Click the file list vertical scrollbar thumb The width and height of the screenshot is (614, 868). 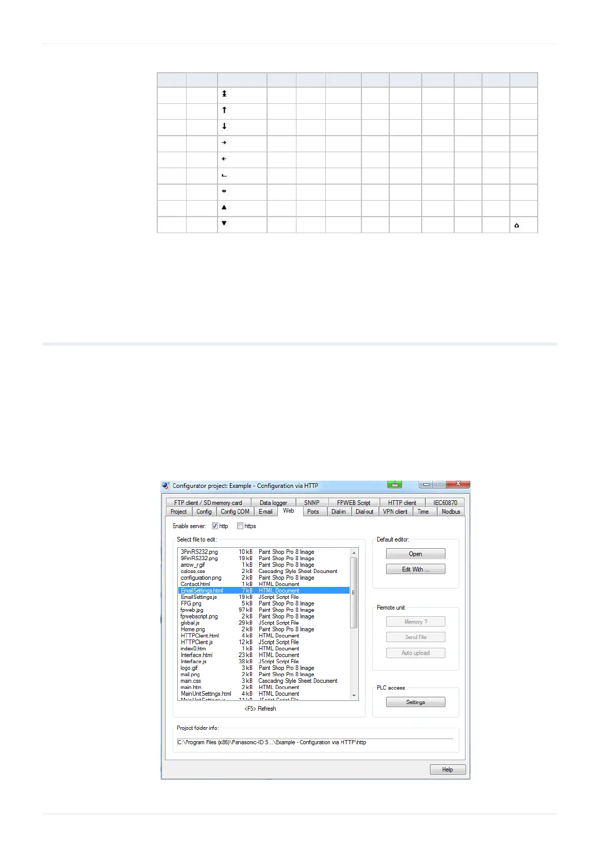(354, 593)
